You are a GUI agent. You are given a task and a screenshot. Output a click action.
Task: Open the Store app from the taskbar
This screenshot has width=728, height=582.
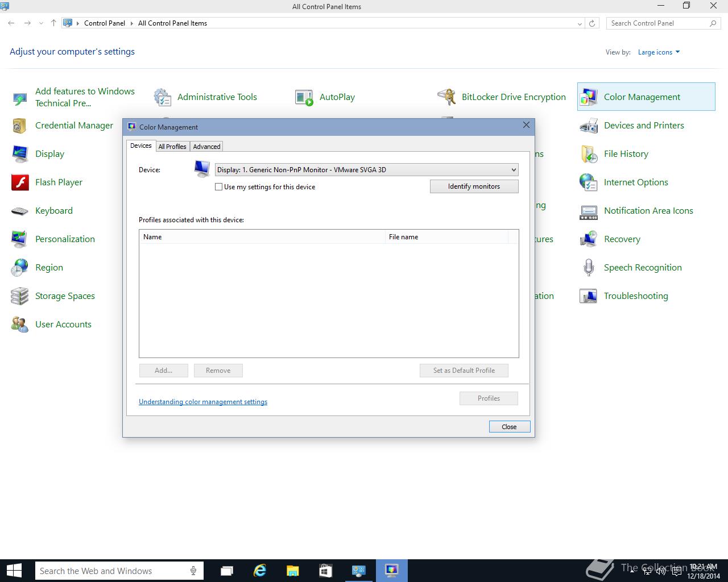coord(325,571)
